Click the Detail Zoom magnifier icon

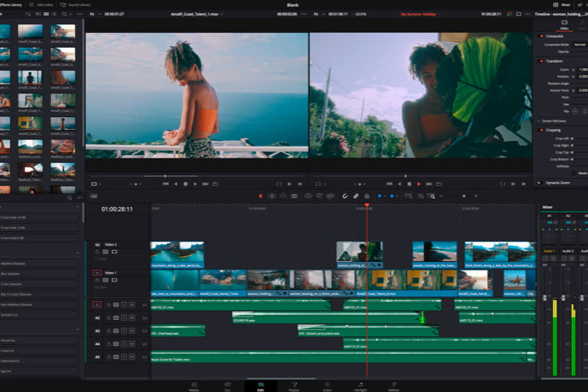coord(420,196)
